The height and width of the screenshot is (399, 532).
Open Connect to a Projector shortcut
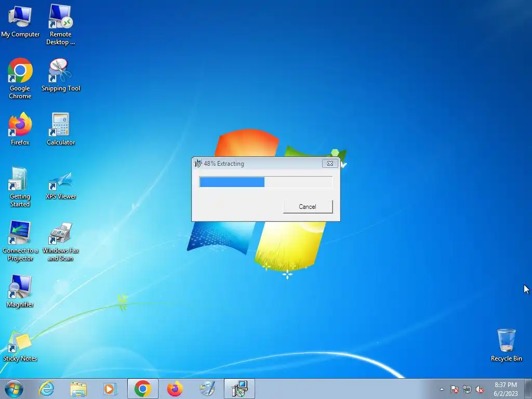pos(20,241)
